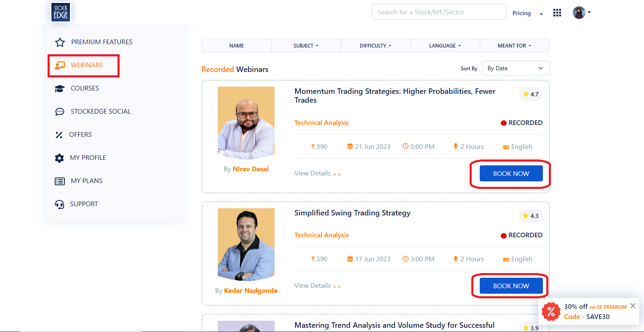644x332 pixels.
Task: Open the Offers percent icon
Action: tap(59, 135)
